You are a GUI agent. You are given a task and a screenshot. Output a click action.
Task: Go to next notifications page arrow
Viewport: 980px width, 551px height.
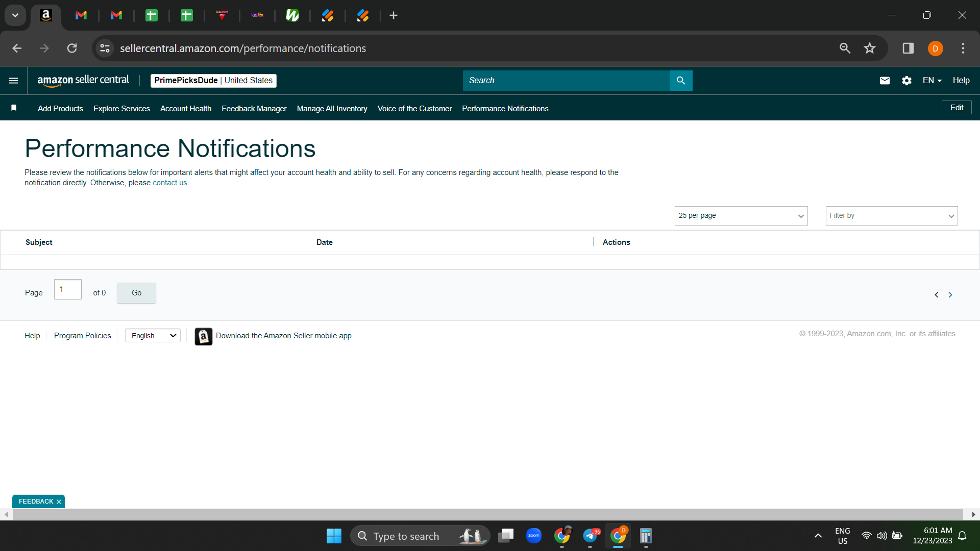[950, 295]
